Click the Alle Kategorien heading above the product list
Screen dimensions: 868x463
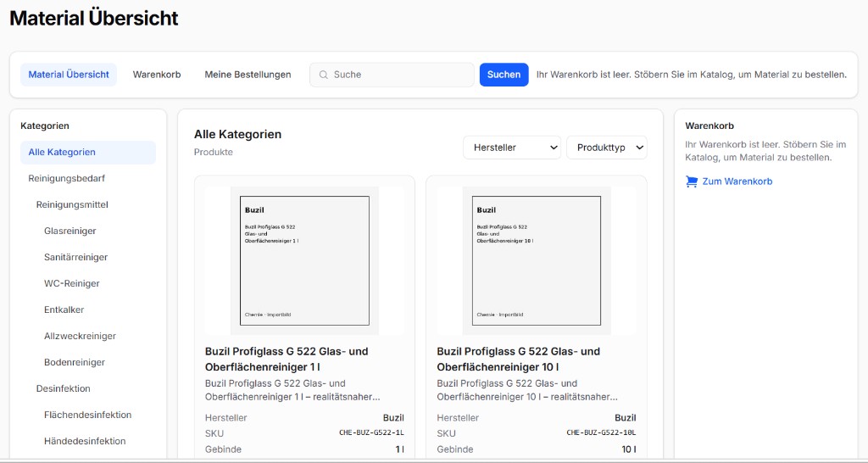pos(237,134)
